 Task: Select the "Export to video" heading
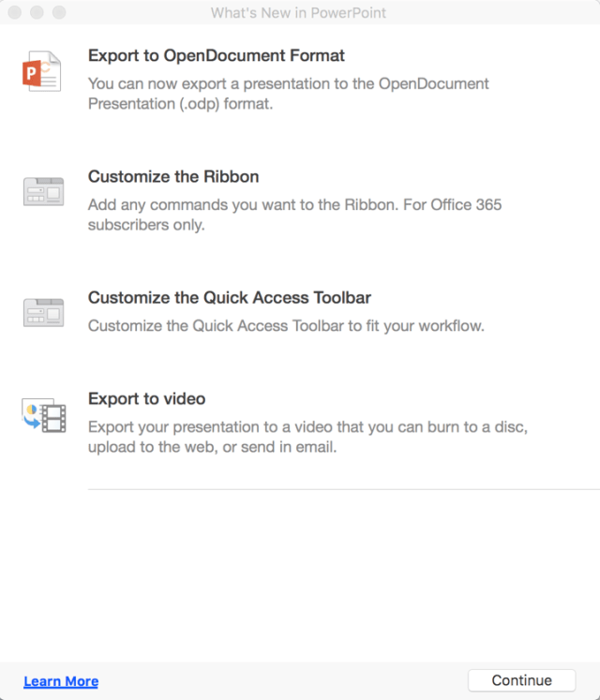[x=146, y=398]
